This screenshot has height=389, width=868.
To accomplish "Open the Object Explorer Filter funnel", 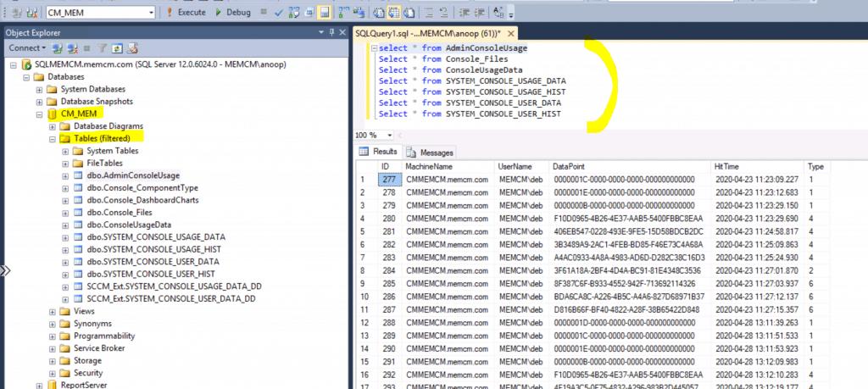I will tap(102, 48).
